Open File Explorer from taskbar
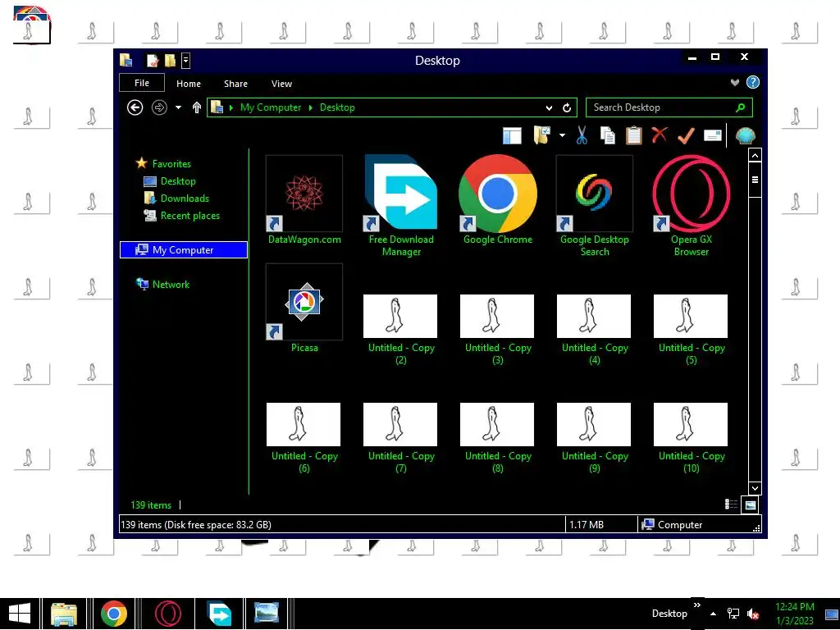The image size is (840, 630). click(x=64, y=614)
